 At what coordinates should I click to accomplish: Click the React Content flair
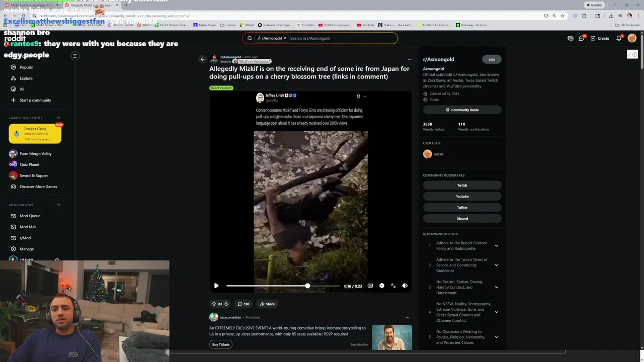pyautogui.click(x=221, y=88)
